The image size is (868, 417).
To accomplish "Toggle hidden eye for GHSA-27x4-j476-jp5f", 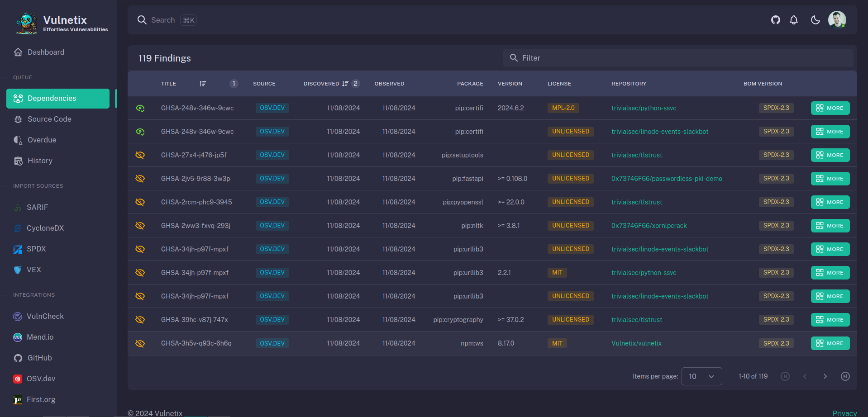I will coord(140,155).
